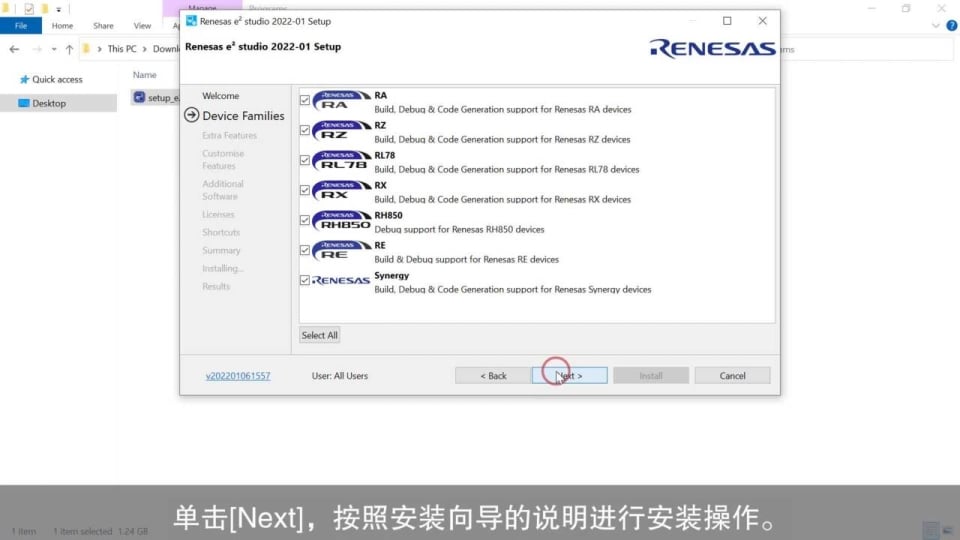Select Quick access in navigation pane
The image size is (960, 540).
pos(57,80)
